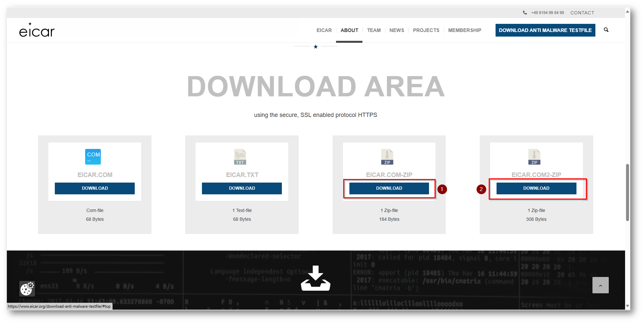Click Download Anti Malware Testfile button

click(545, 30)
